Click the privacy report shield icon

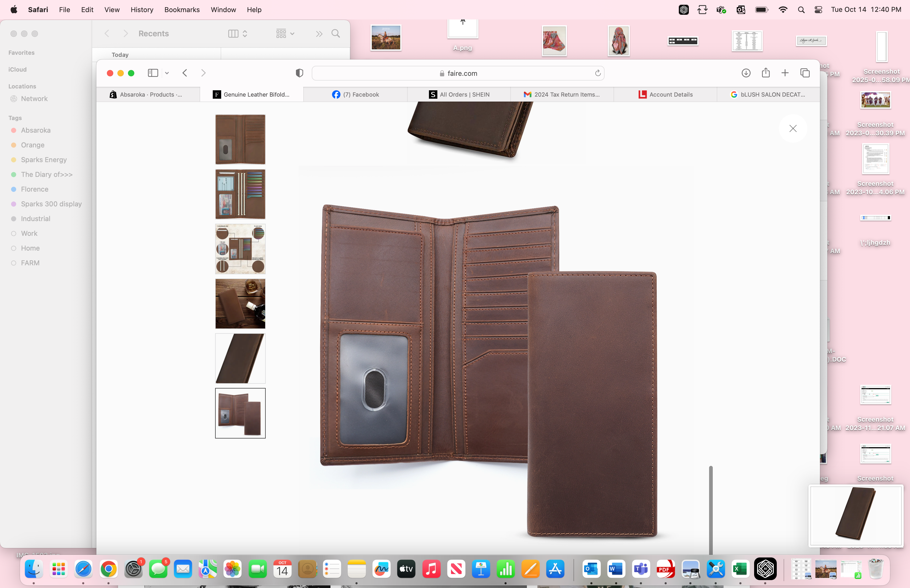click(299, 73)
